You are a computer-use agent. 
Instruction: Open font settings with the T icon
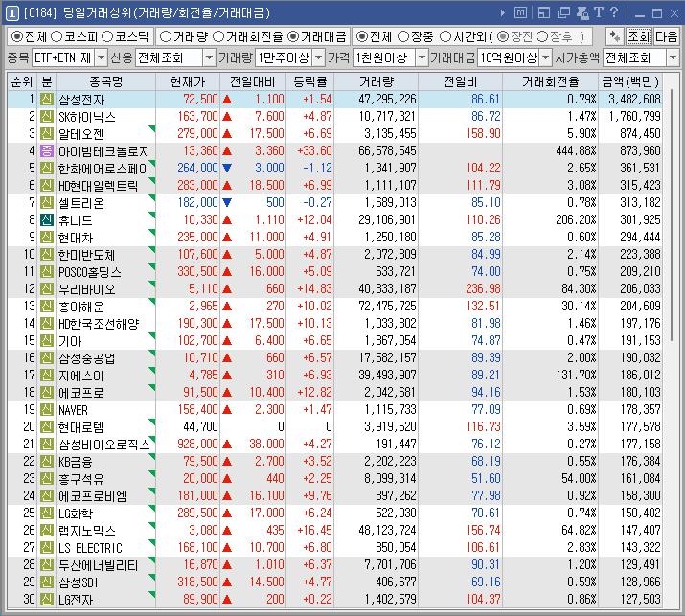click(599, 12)
